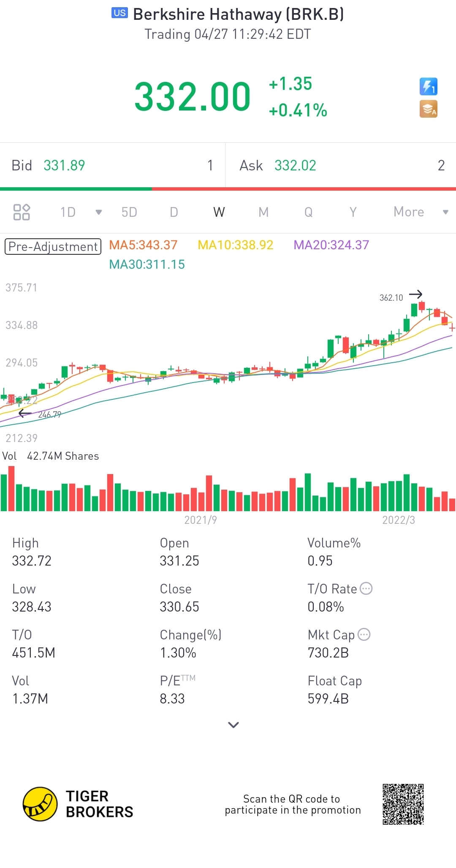Open the 1D timeframe dropdown arrow
The height and width of the screenshot is (868, 456).
(99, 212)
